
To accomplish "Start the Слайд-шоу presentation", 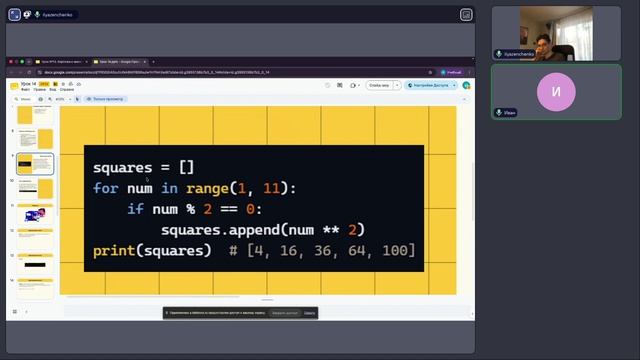I will (x=379, y=85).
